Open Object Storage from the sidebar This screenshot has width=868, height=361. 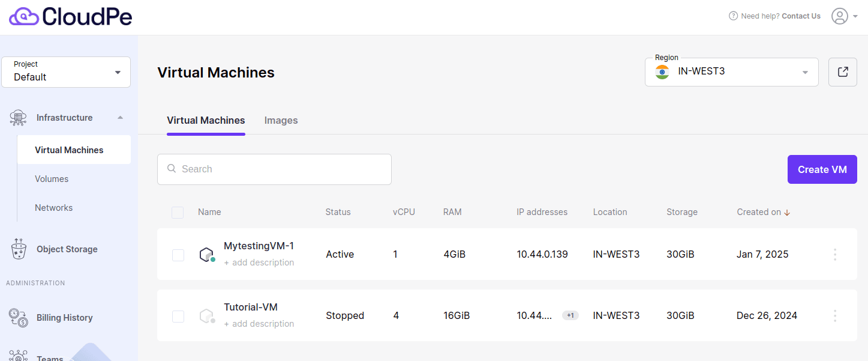click(x=66, y=249)
